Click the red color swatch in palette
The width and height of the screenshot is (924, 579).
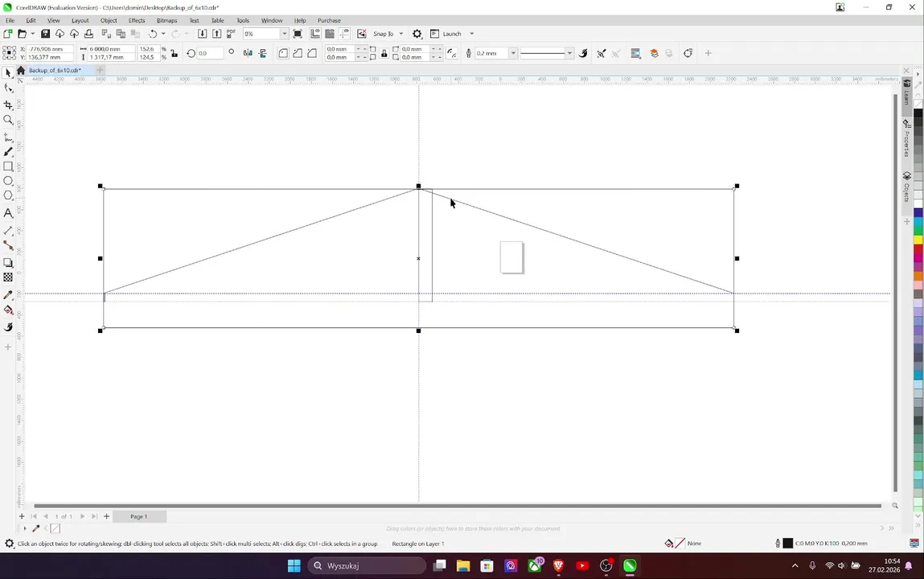[918, 249]
